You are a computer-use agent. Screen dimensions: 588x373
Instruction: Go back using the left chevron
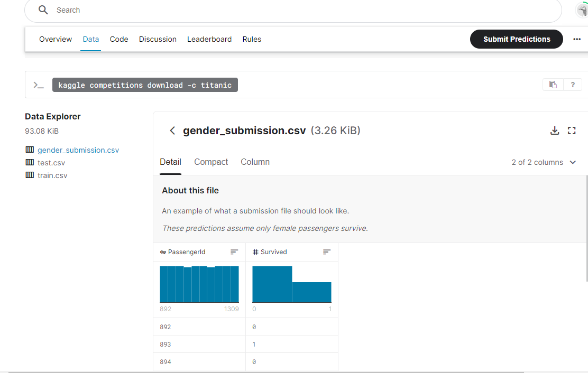point(172,130)
